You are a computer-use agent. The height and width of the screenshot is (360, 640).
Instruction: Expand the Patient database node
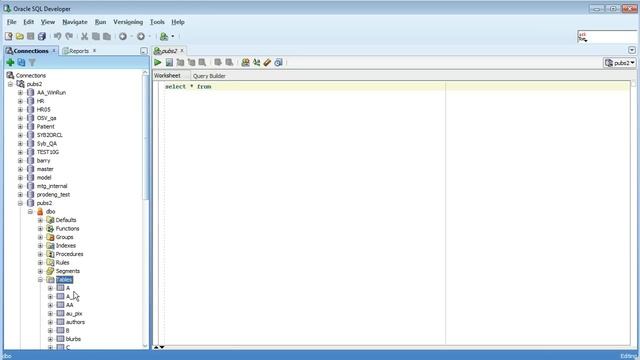point(20,127)
